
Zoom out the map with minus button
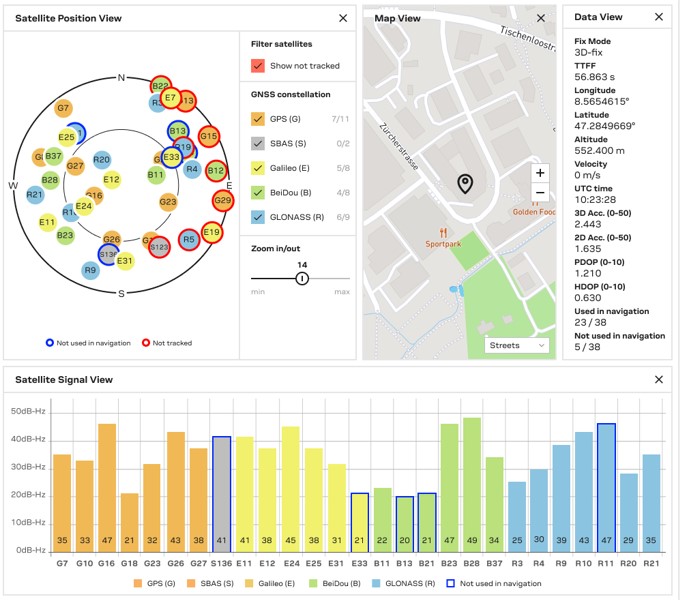click(x=540, y=193)
